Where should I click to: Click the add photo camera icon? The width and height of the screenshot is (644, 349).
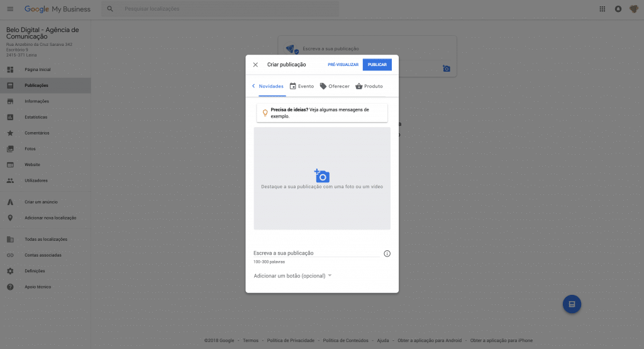click(x=322, y=176)
